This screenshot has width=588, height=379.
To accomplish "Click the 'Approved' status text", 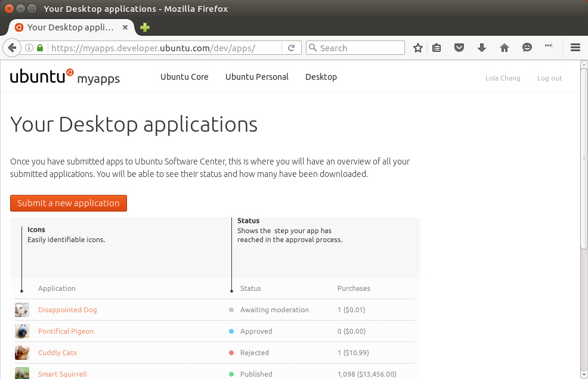I will [256, 331].
